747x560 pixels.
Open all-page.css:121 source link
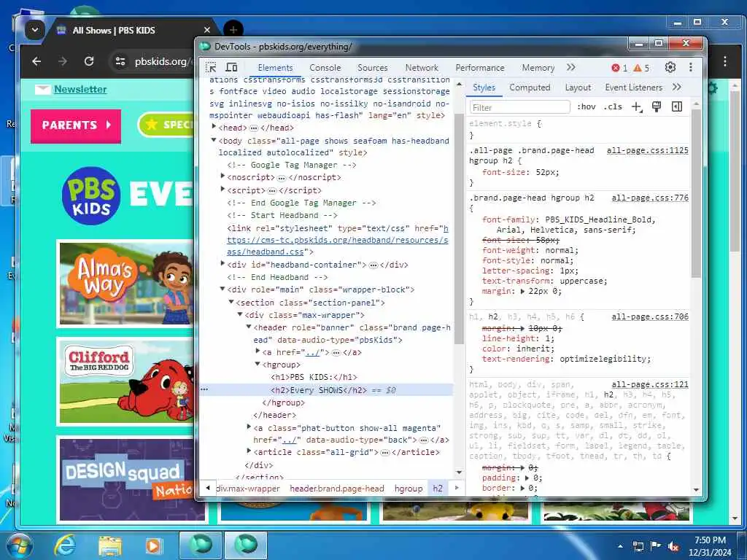pyautogui.click(x=650, y=384)
